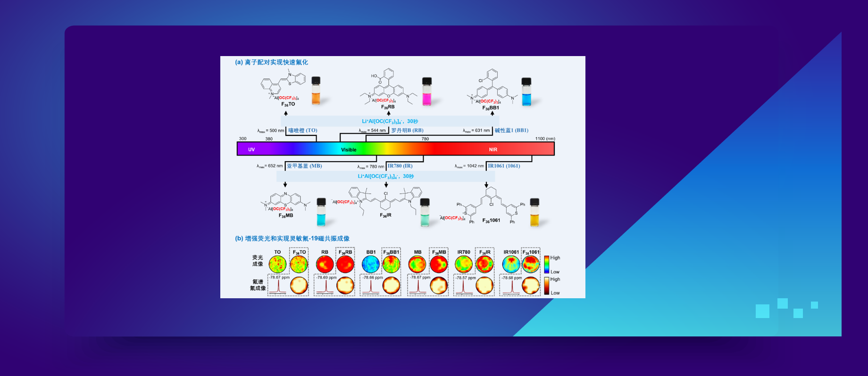Viewport: 868px width, 376px height.
Task: Click the IR1061 fluorescence image circle
Action: [x=511, y=264]
